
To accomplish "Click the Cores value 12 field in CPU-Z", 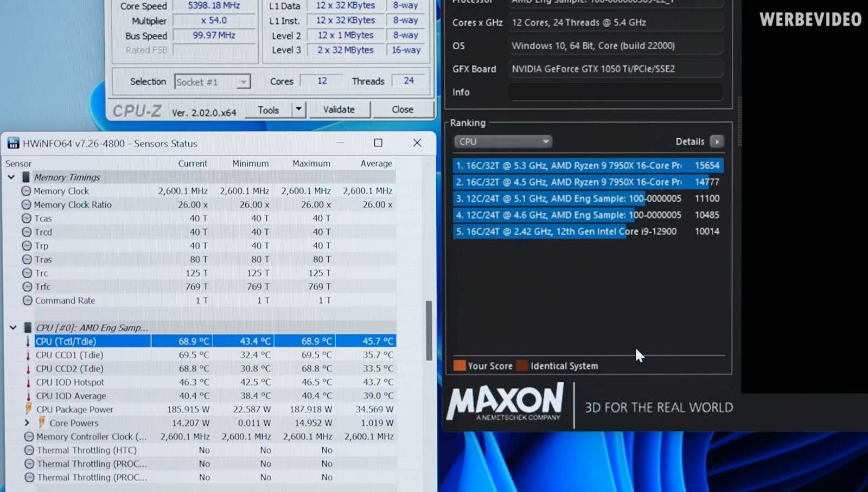I will point(322,81).
